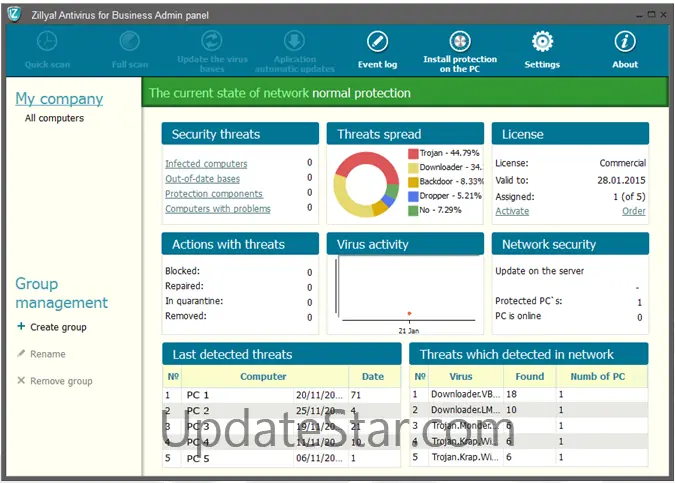The height and width of the screenshot is (483, 675).
Task: Click the Commercial license value
Action: tap(622, 163)
